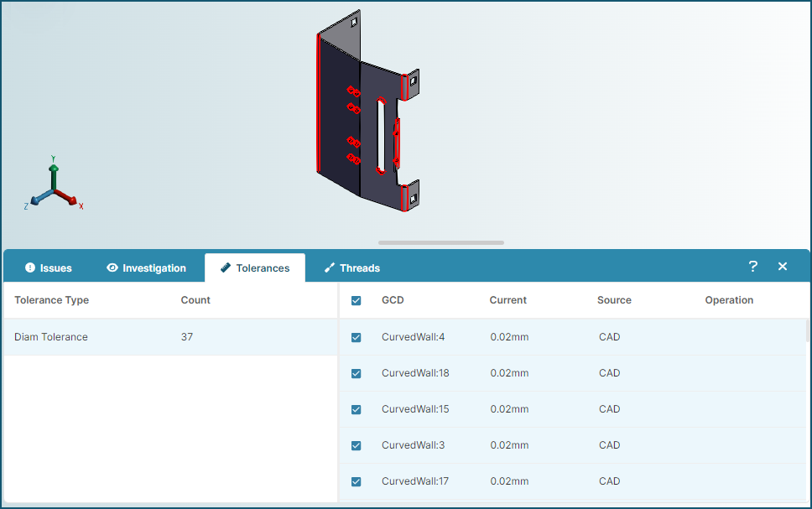Click the horizontal panel resize handle bar
Screen dimensions: 812x509
pyautogui.click(x=441, y=242)
